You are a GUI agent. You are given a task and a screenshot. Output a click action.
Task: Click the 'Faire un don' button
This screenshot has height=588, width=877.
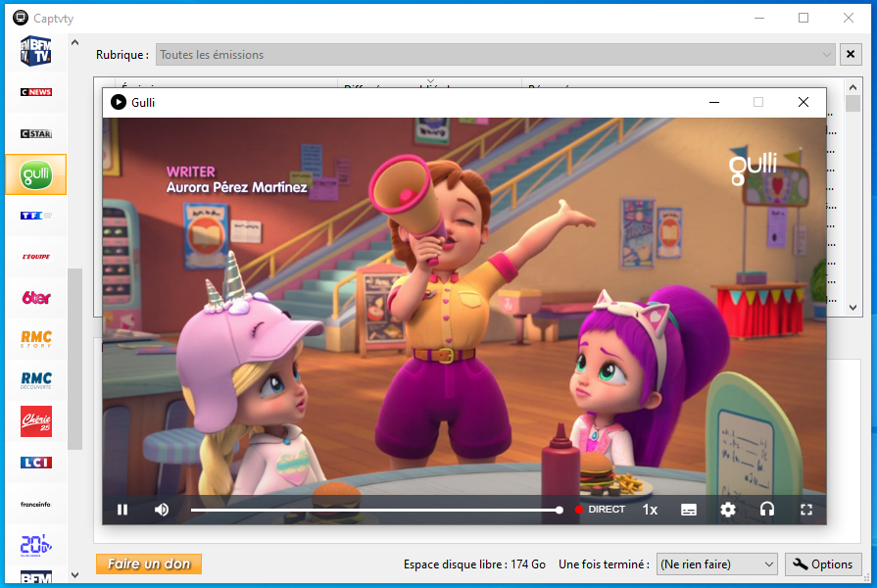pyautogui.click(x=149, y=563)
